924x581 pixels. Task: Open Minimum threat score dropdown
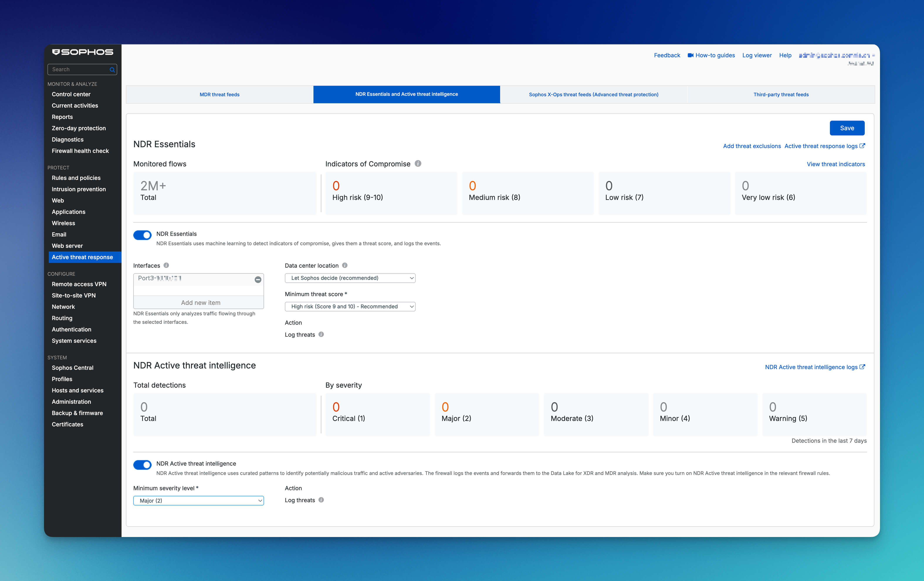(x=350, y=306)
